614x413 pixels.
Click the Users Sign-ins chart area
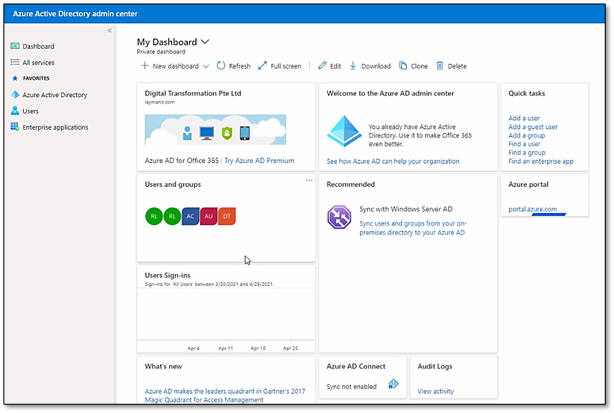(x=226, y=314)
